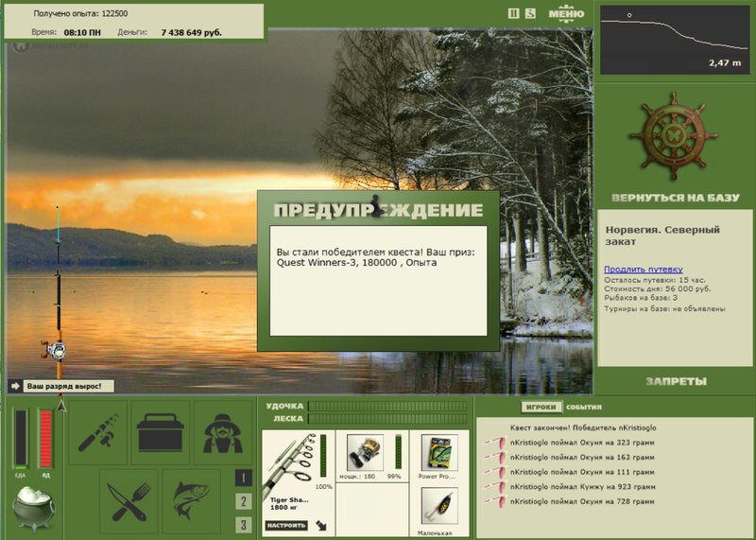The height and width of the screenshot is (540, 756).
Task: Click the НАСТРОИТЬ button
Action: click(x=286, y=525)
